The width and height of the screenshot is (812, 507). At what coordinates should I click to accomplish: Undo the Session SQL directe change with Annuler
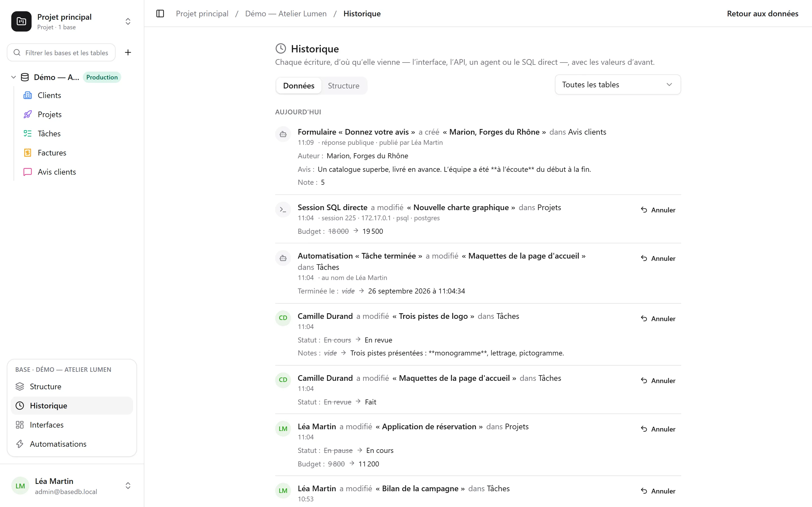coord(658,210)
